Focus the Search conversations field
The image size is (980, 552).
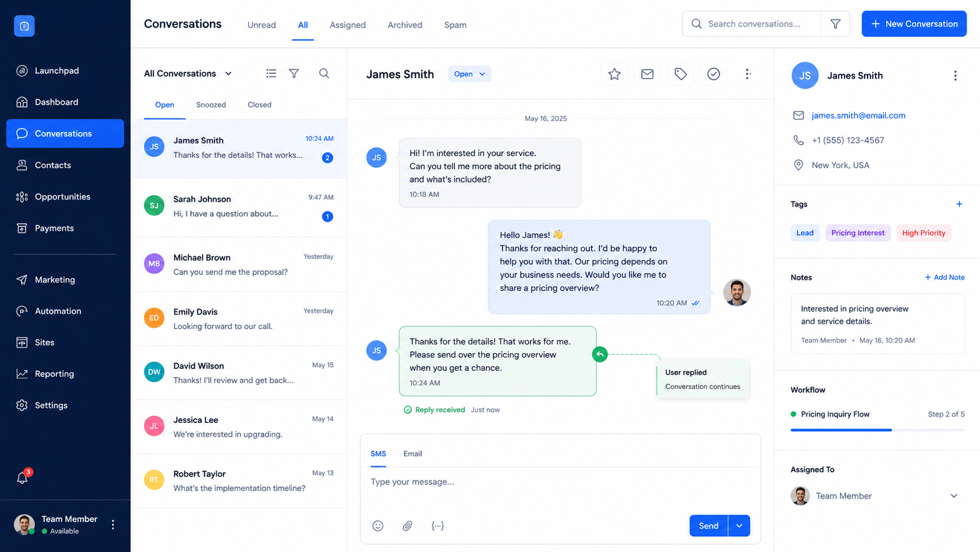(x=752, y=24)
